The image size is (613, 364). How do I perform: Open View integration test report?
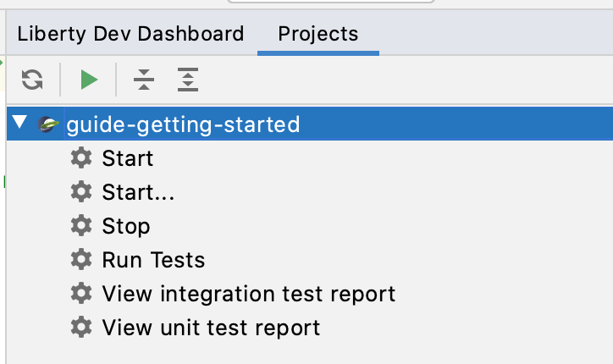[249, 294]
